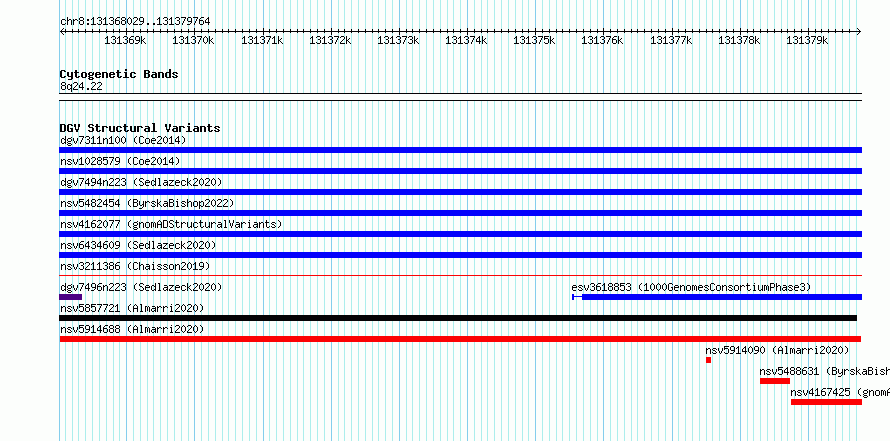
Task: Click ruler position 131373k
Action: pyautogui.click(x=398, y=40)
